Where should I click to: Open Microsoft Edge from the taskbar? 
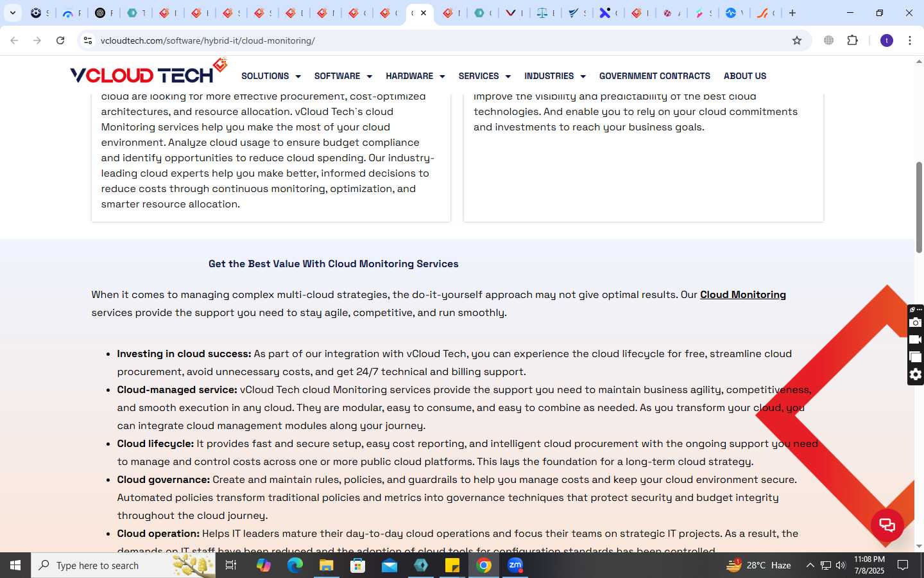coord(295,565)
